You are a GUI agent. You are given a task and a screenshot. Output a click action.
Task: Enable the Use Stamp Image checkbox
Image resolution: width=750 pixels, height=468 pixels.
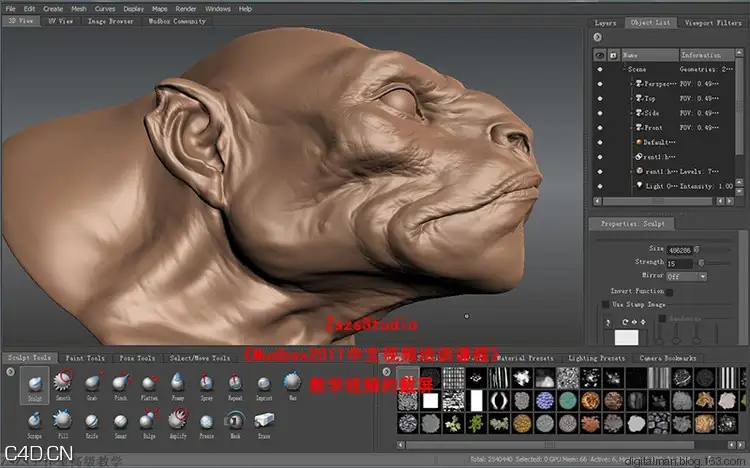pos(606,305)
